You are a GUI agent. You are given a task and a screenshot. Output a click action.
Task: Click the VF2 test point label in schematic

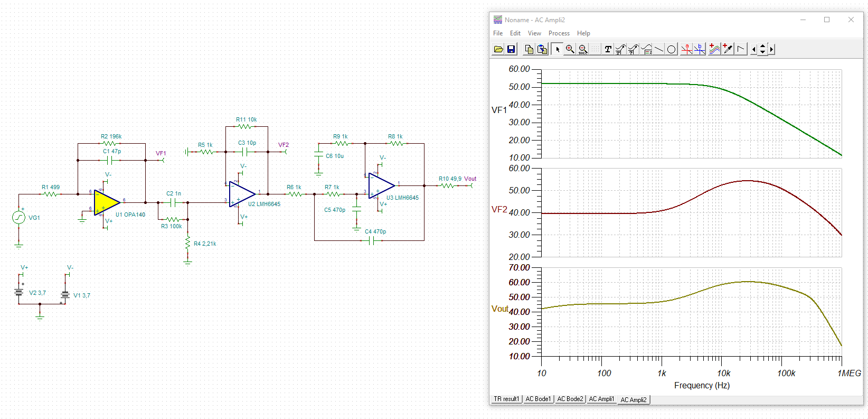pyautogui.click(x=284, y=145)
